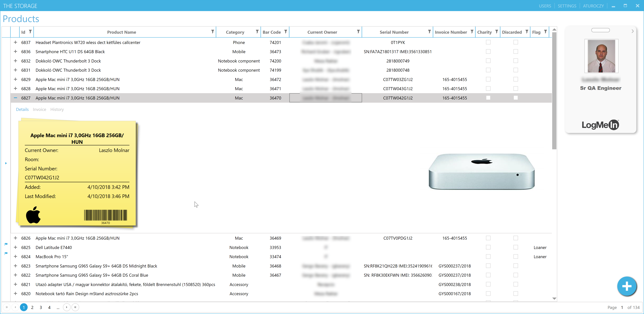Open the Product Name column filter
This screenshot has height=314, width=644.
[213, 32]
